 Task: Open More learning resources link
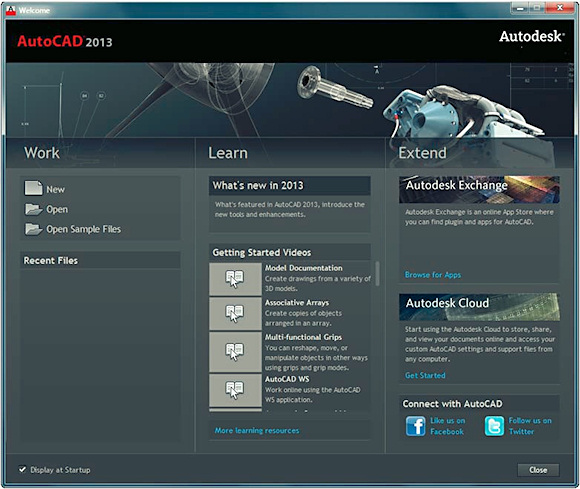257,431
